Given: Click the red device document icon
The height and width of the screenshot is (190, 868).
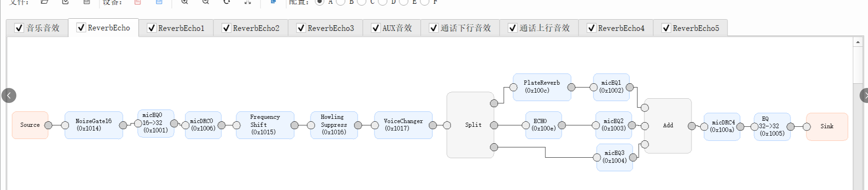Looking at the screenshot, I should pyautogui.click(x=137, y=2).
